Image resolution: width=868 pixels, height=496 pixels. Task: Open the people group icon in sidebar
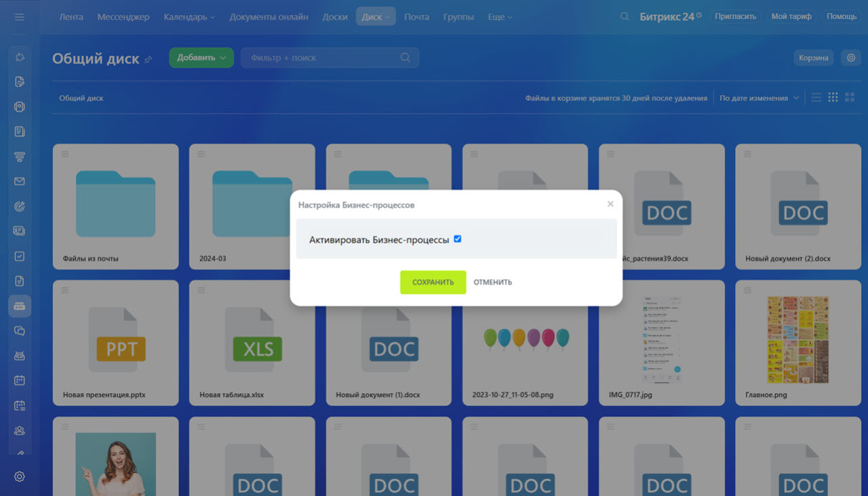pyautogui.click(x=20, y=430)
